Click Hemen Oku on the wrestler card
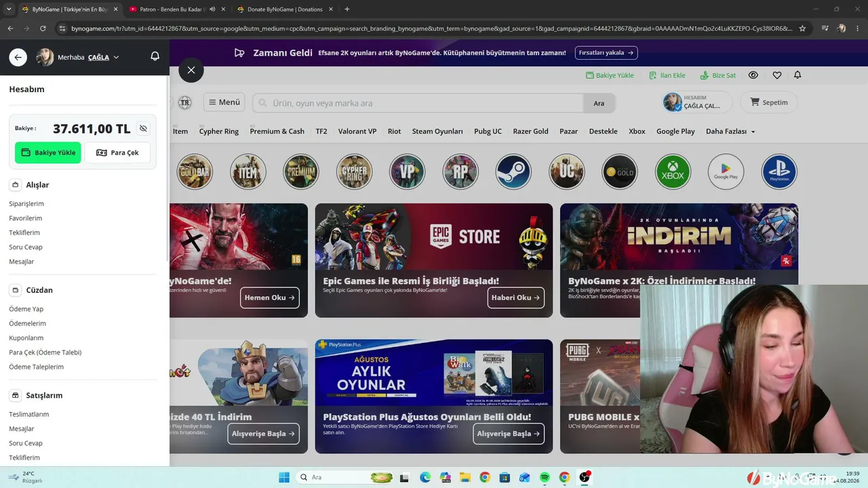This screenshot has height=488, width=868. point(269,298)
